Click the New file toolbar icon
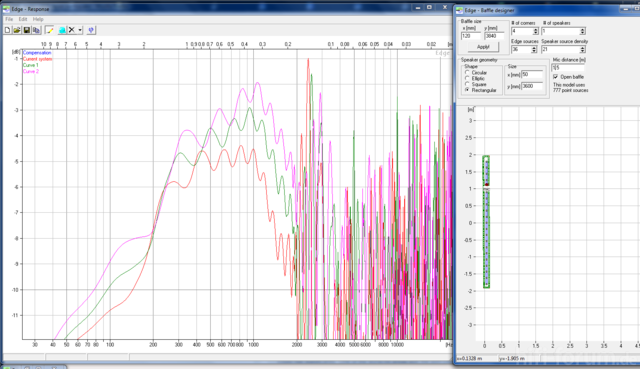Viewport: 640px width, 369px height. 7,30
